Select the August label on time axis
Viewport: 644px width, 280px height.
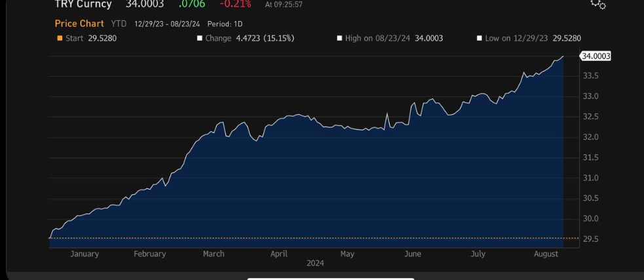[x=546, y=254]
